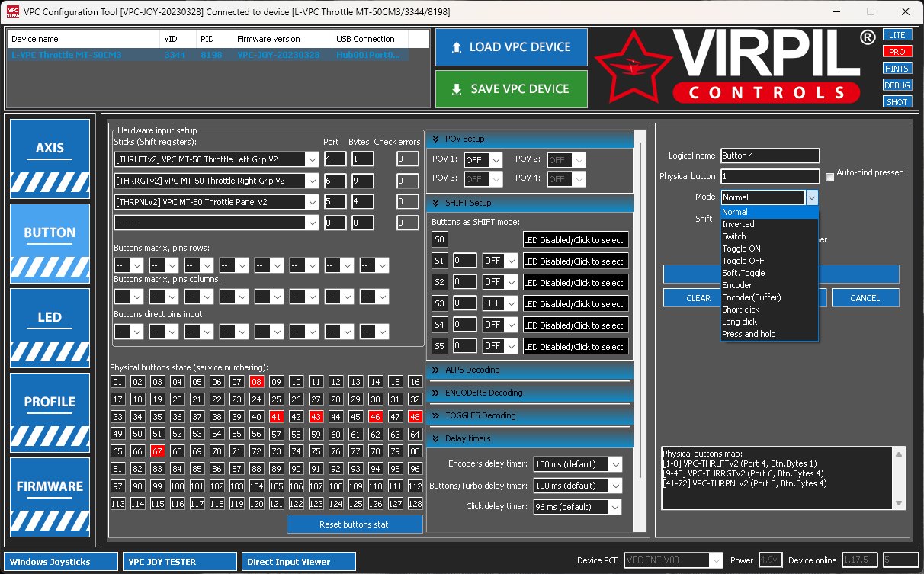This screenshot has width=924, height=574.
Task: Collapse the POV Setup section
Action: coord(530,139)
